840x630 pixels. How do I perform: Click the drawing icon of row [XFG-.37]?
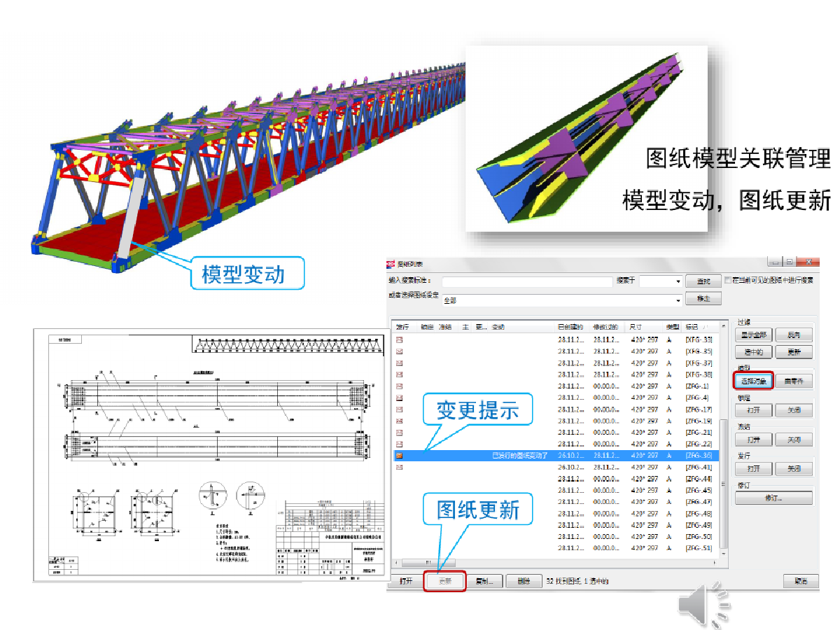[x=400, y=363]
